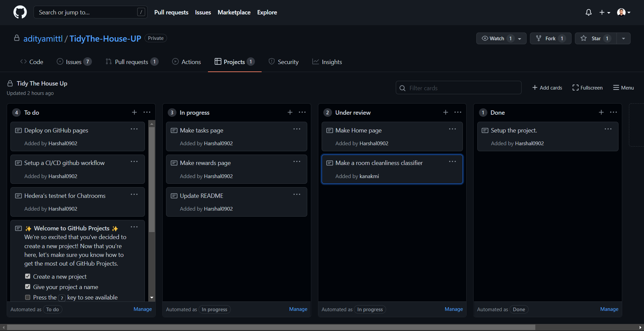
Task: Fork the repository
Action: click(550, 39)
